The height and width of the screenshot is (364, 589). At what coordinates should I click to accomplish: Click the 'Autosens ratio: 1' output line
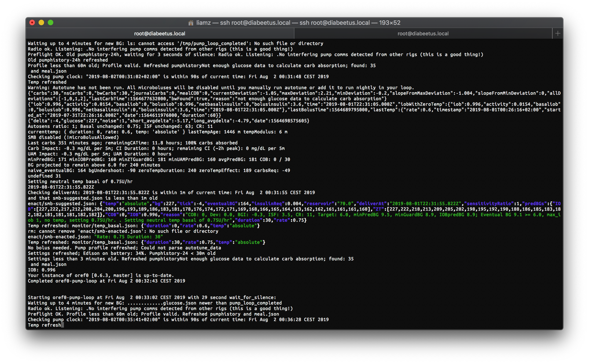[x=120, y=126]
